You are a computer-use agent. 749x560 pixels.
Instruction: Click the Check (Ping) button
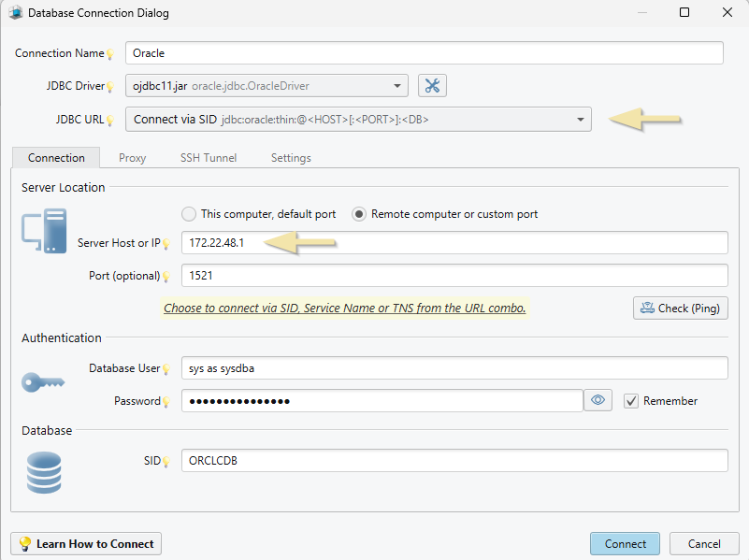(680, 309)
